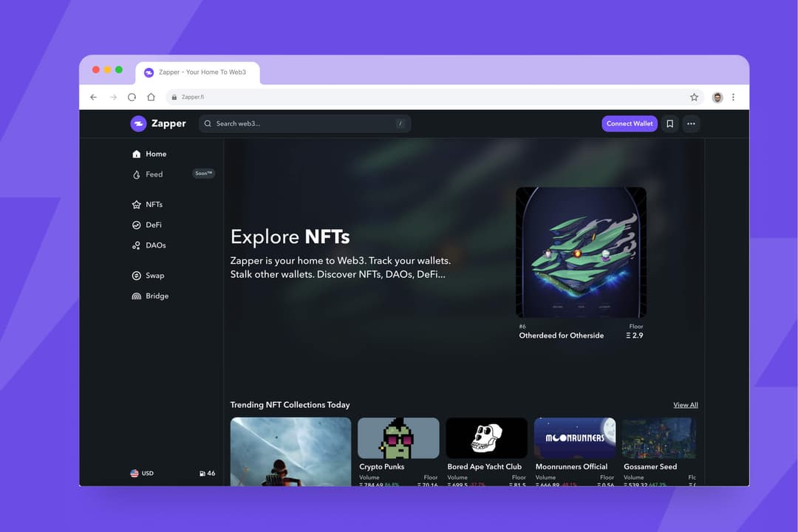Open the USD currency selector

(x=142, y=473)
